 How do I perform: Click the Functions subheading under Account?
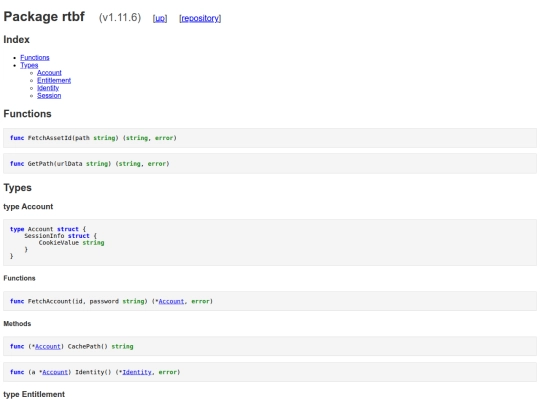[x=19, y=278]
